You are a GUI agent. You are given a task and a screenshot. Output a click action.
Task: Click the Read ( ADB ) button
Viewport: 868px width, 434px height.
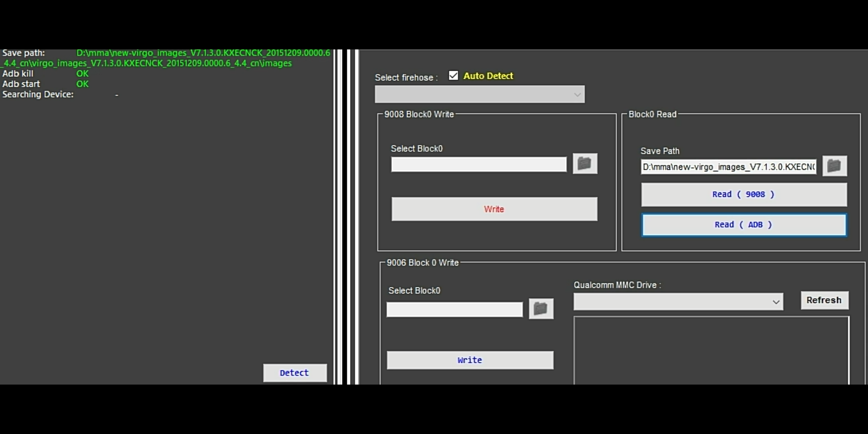coord(744,225)
